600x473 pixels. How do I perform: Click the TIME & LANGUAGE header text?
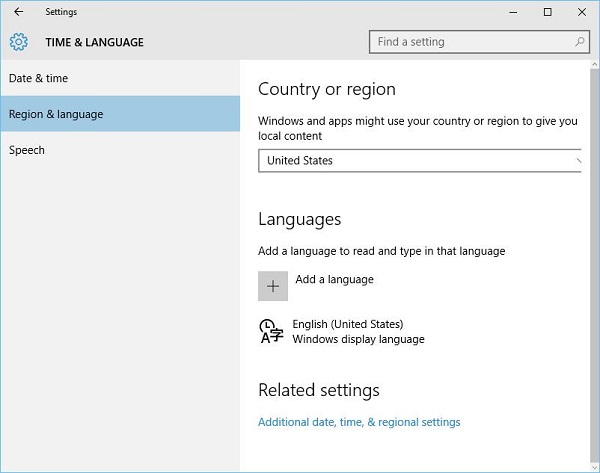click(x=94, y=42)
